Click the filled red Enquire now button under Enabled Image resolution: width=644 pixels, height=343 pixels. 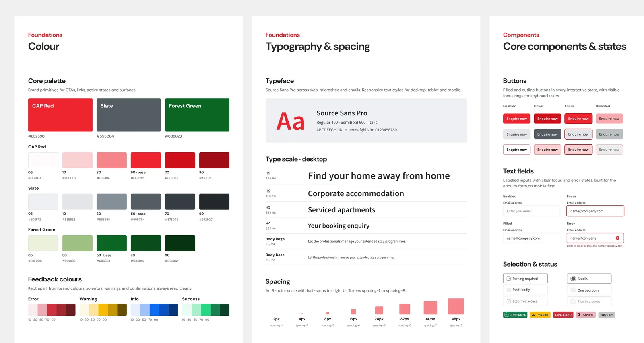tap(517, 119)
